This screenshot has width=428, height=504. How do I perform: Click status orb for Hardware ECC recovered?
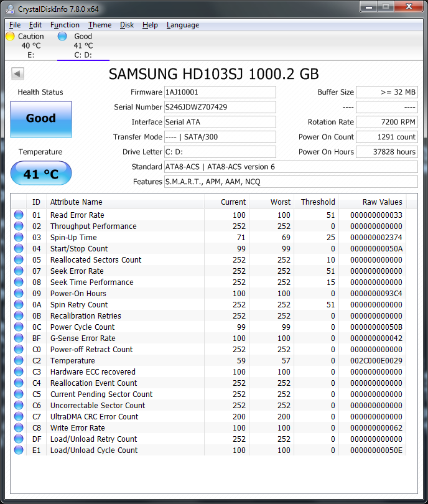(x=19, y=371)
